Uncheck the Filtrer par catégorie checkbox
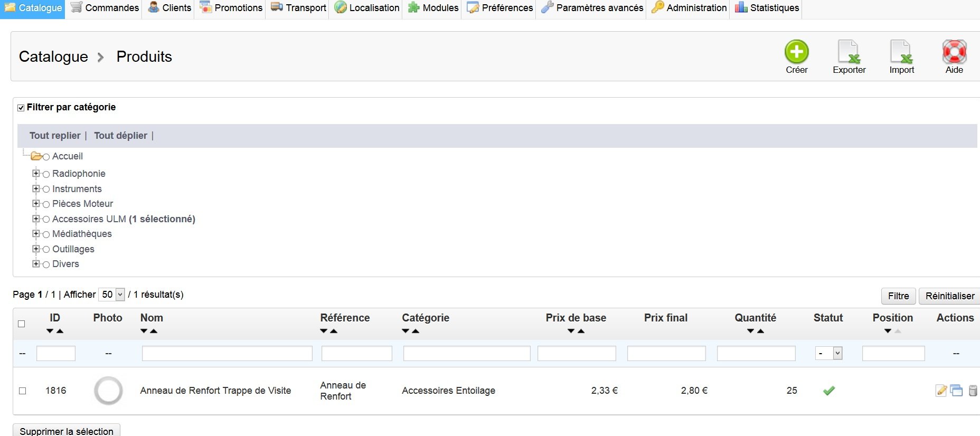980x436 pixels. pyautogui.click(x=21, y=108)
